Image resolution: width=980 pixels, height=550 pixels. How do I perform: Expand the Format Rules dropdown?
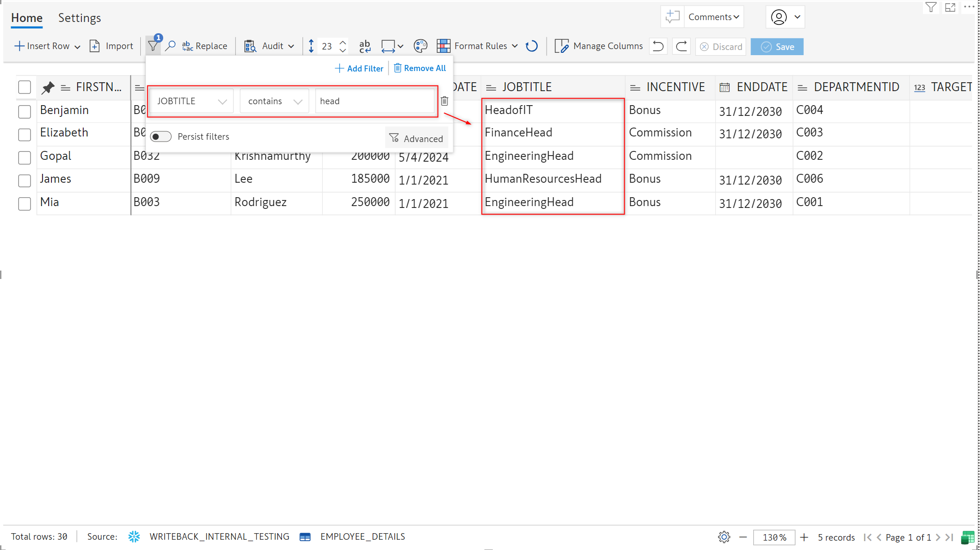(515, 46)
